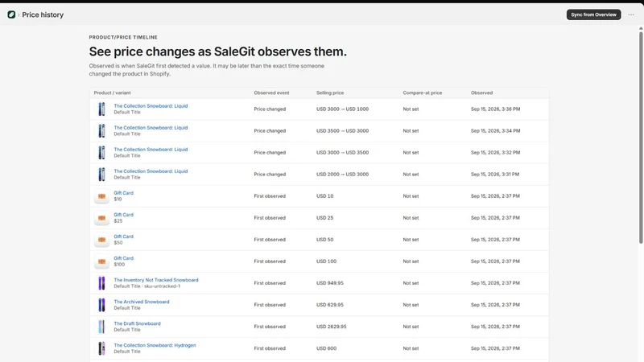Open the three-dot more options menu

point(631,14)
